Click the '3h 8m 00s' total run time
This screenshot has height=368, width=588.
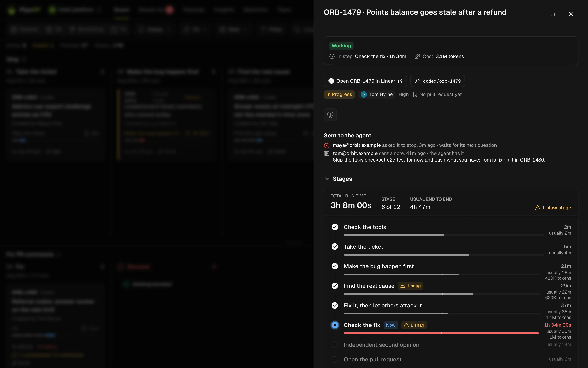pyautogui.click(x=351, y=205)
